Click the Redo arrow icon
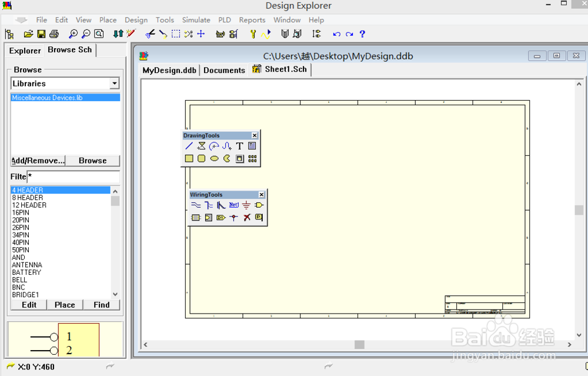The height and width of the screenshot is (376, 588). pyautogui.click(x=349, y=34)
